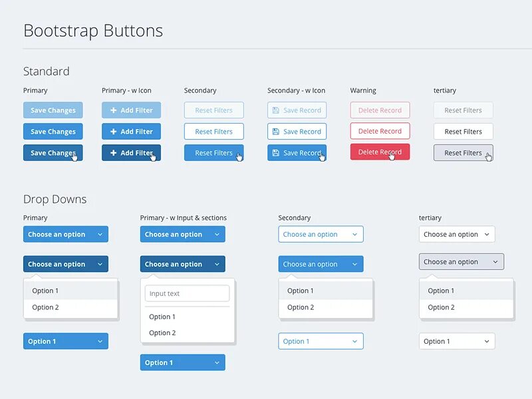Screen dimensions: 532x399
Task: Click the faded tertiary Reset Filters button
Action: click(463, 110)
